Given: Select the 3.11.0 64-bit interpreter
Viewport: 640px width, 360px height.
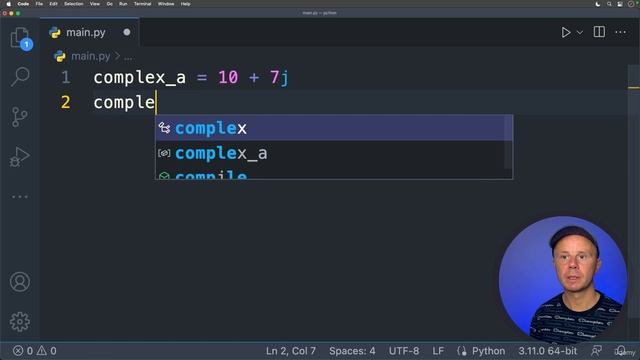Looking at the screenshot, I should coord(548,351).
